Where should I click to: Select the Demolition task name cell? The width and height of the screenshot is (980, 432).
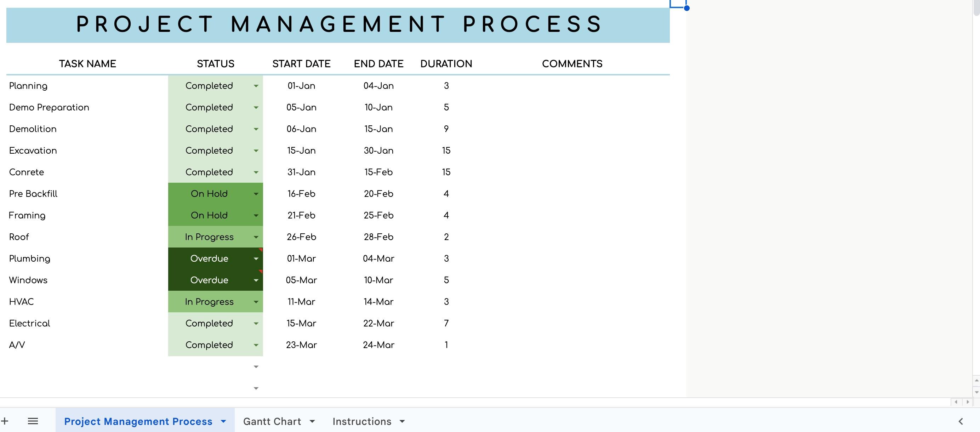[33, 129]
